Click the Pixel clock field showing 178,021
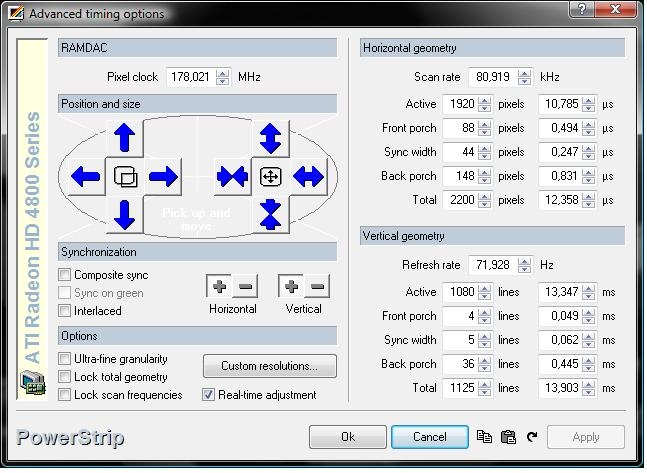647x473 pixels. [191, 77]
